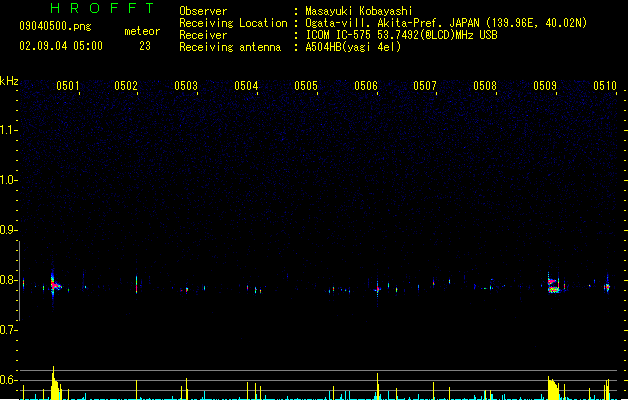The image size is (629, 400).
Task: Click the meteor count value 23
Action: 145,46
